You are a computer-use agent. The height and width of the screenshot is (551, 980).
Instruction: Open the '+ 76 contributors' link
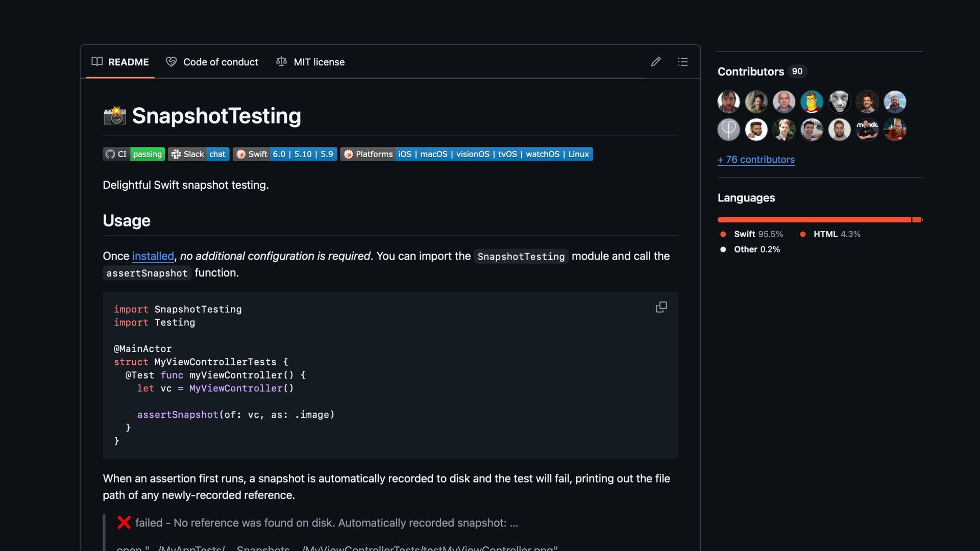coord(756,160)
